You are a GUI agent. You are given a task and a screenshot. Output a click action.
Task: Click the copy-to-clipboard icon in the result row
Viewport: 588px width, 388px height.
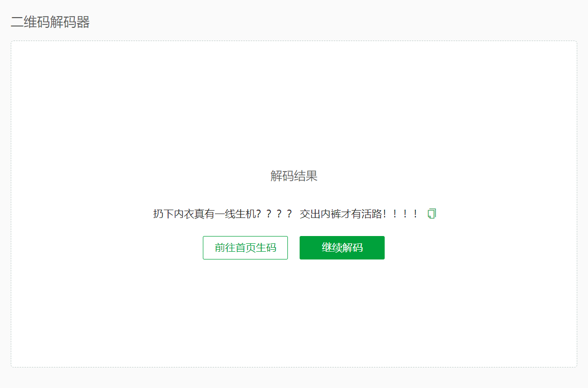tap(431, 214)
